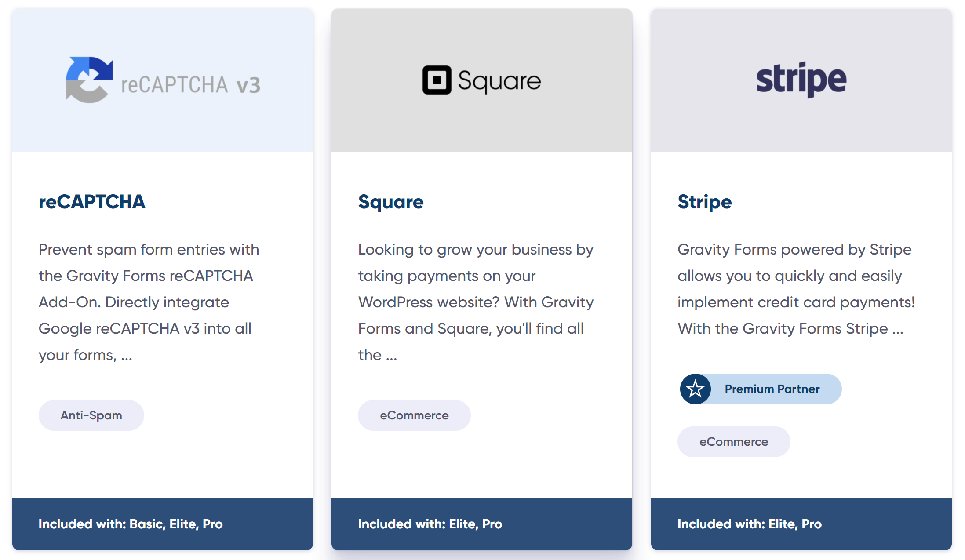Open the Stripe add-on title link
This screenshot has width=965, height=560.
click(x=704, y=202)
